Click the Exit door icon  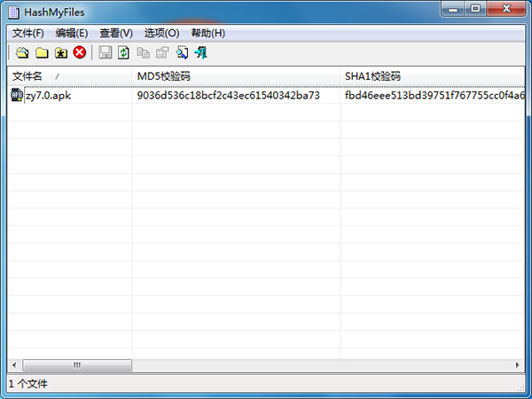tap(201, 52)
